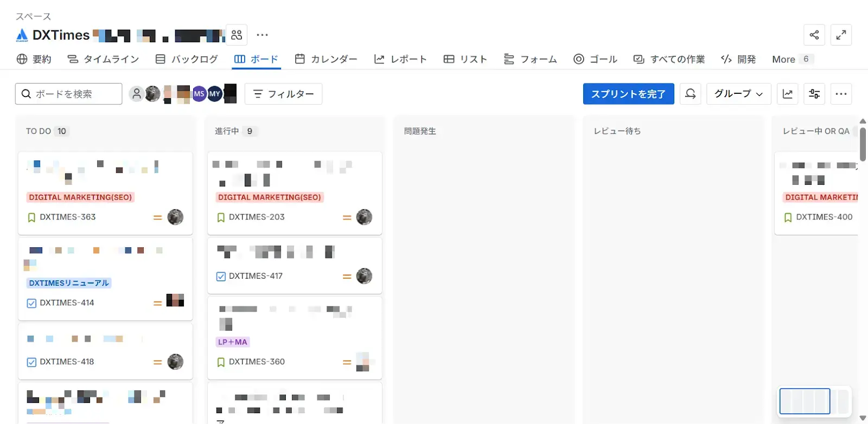
Task: Open the バックログ tab
Action: 187,59
